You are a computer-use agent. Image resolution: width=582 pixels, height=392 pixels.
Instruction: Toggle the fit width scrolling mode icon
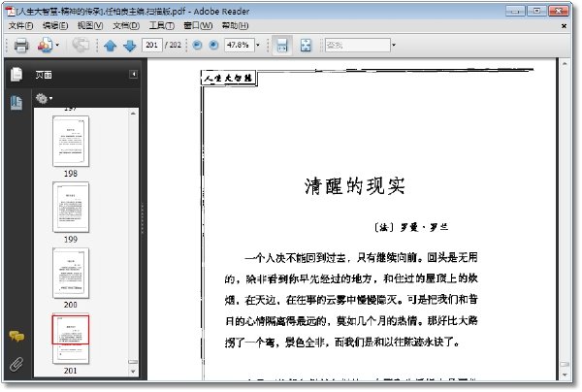point(282,46)
